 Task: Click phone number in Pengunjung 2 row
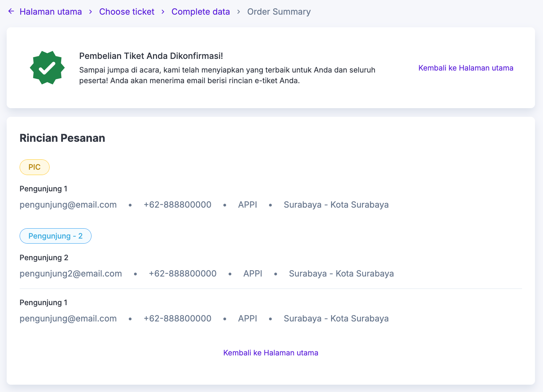183,274
